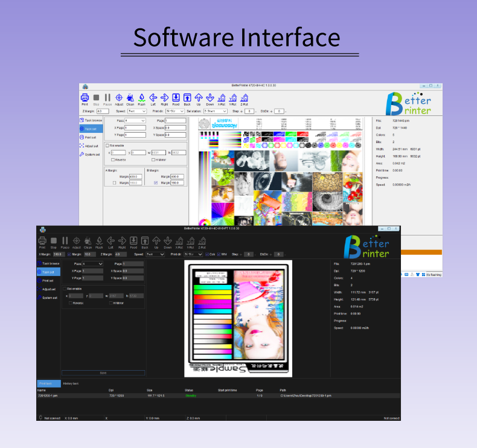Screen dimensions: 477x448
Task: Click the X-Rst home icon in the light window
Action: (x=222, y=98)
